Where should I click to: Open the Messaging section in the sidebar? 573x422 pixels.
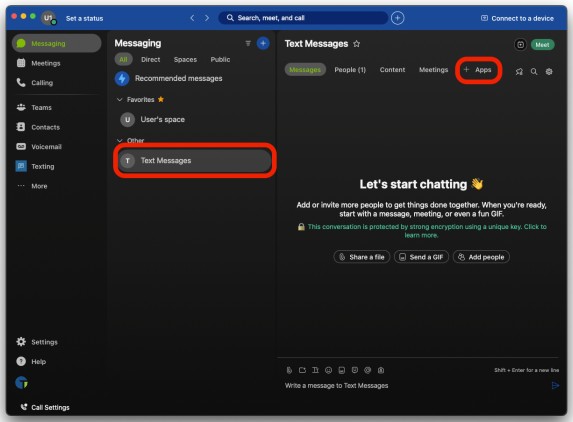tap(57, 43)
